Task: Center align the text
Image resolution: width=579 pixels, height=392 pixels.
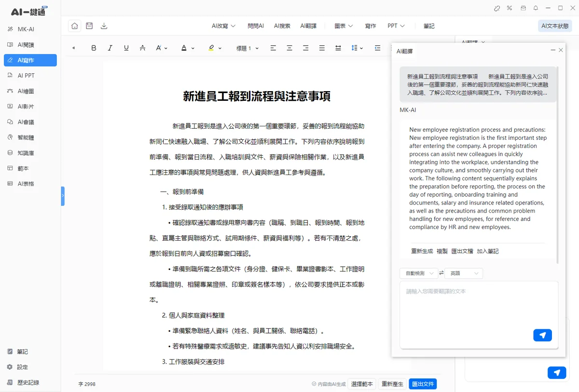Action: (x=289, y=48)
